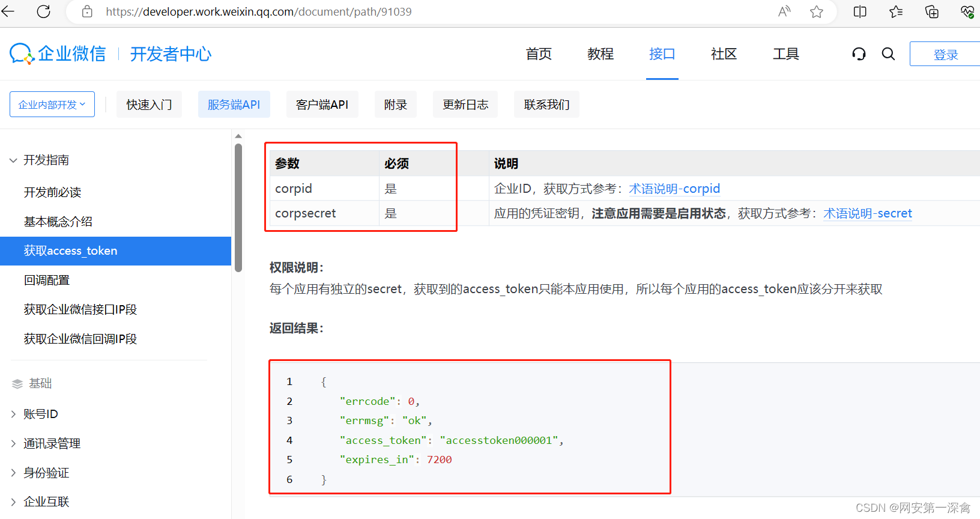Click the 说明 column header
980x519 pixels.
(x=506, y=163)
